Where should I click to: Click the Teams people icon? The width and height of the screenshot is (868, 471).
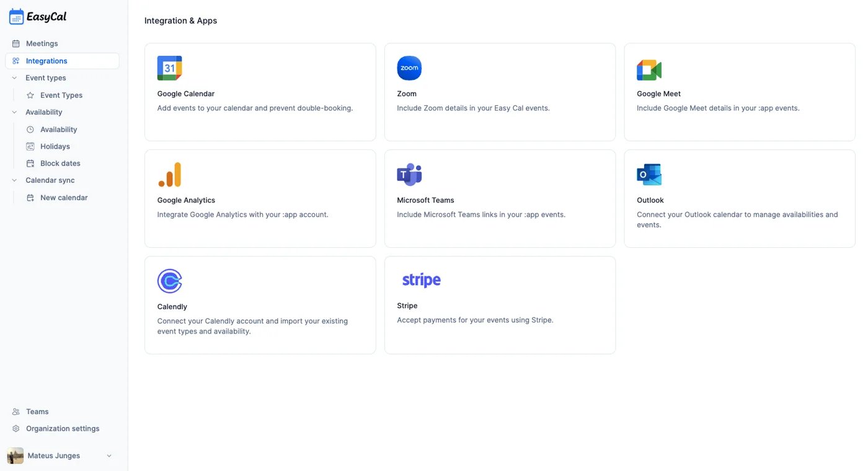point(16,412)
